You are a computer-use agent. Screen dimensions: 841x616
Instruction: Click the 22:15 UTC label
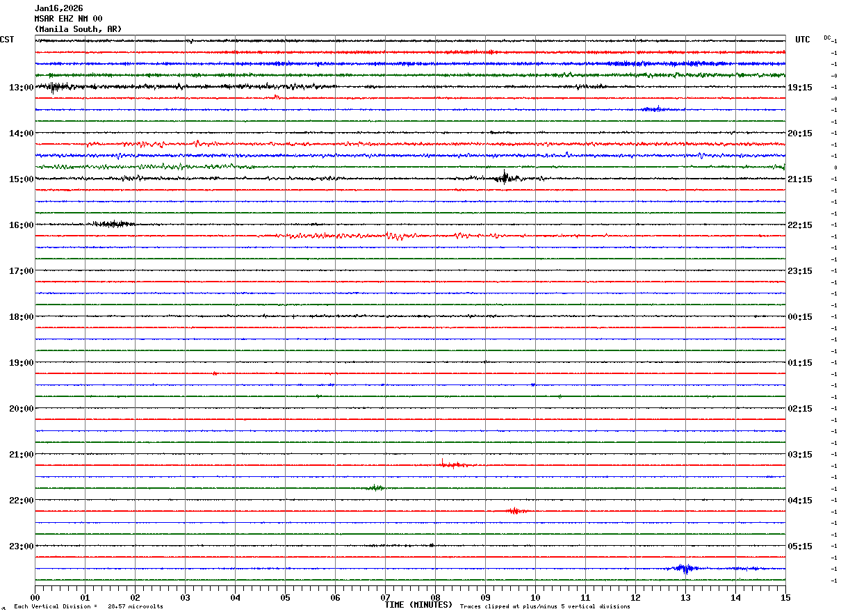[x=799, y=225]
